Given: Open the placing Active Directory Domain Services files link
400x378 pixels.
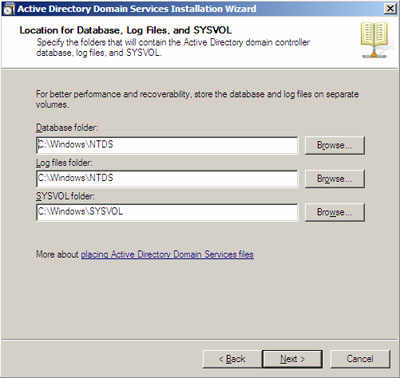Looking at the screenshot, I should click(x=167, y=255).
